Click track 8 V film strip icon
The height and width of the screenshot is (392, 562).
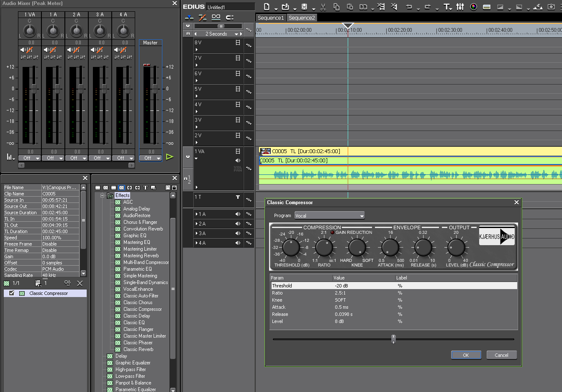point(238,43)
